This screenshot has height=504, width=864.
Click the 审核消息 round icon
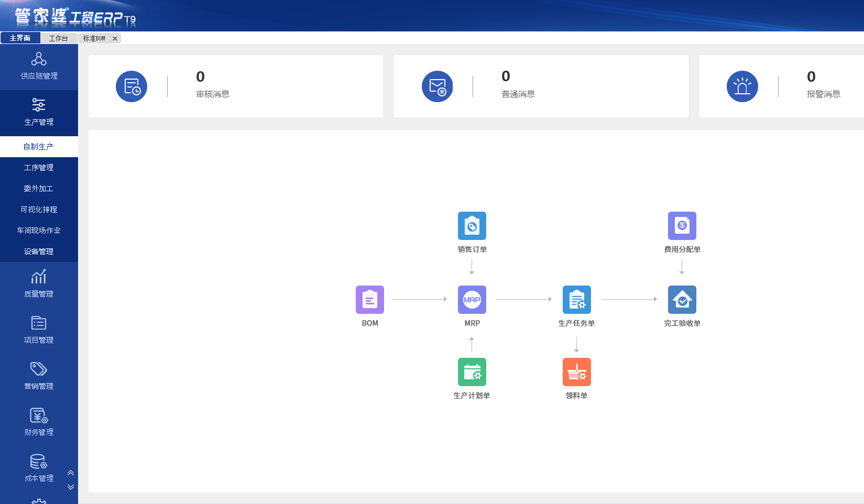(x=132, y=86)
